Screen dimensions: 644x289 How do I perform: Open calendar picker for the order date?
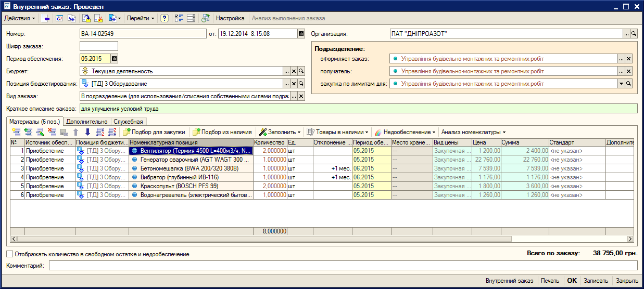(301, 34)
